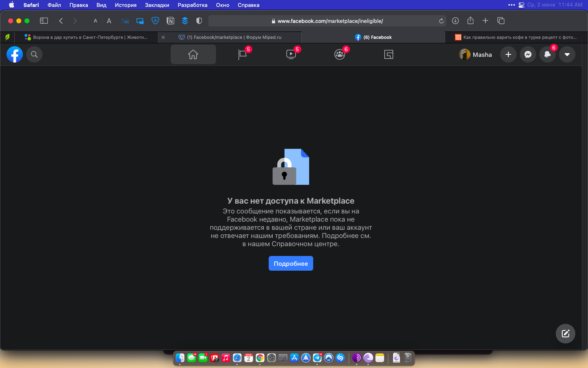Expand the three-dots menu bar overflow
588x368 pixels.
pos(512,5)
